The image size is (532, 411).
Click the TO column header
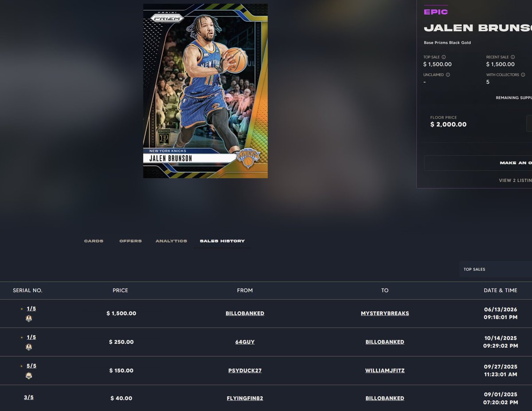click(385, 290)
